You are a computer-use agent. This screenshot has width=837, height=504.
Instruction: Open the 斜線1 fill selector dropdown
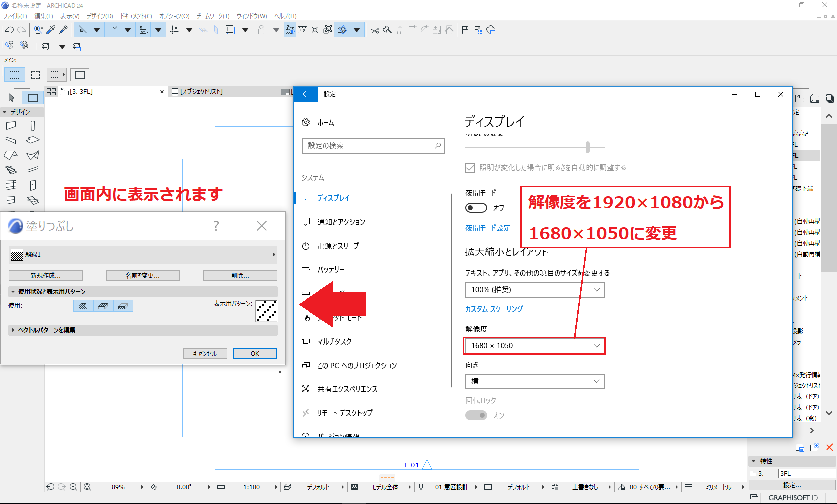(143, 254)
